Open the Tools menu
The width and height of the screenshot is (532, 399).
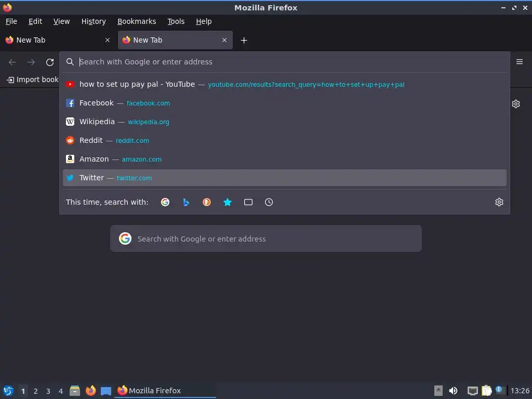pyautogui.click(x=176, y=21)
